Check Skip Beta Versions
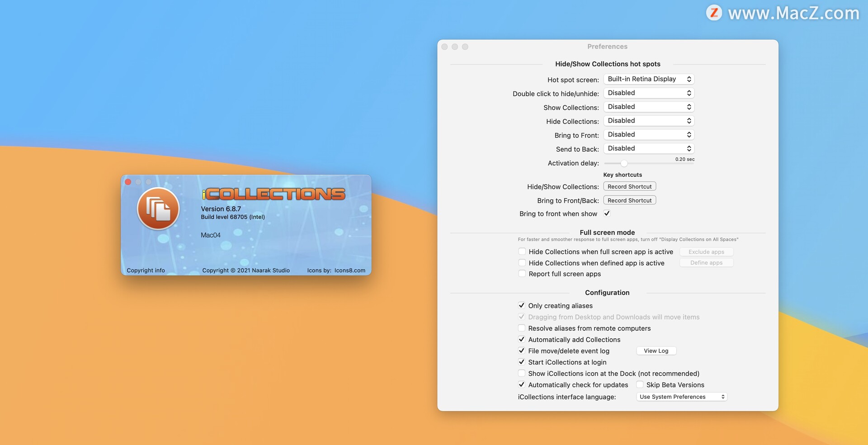868x445 pixels. [x=640, y=385]
